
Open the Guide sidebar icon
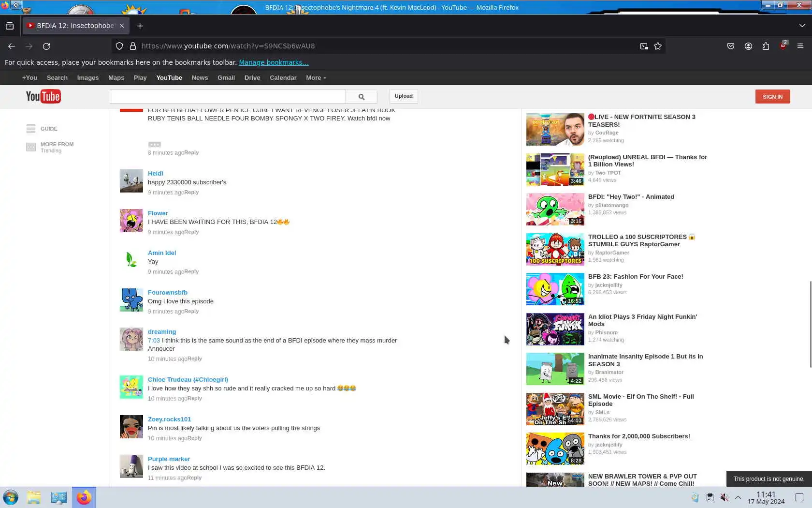pos(31,129)
